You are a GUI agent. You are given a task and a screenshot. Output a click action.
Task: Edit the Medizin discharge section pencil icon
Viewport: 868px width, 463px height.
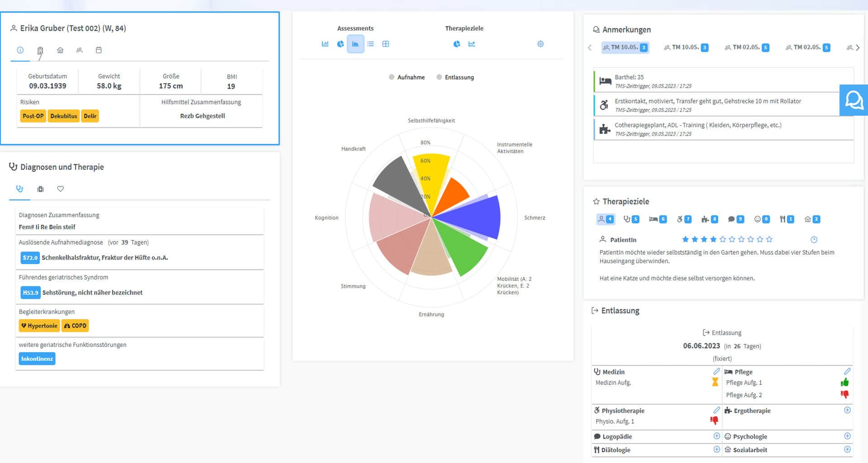pyautogui.click(x=716, y=371)
